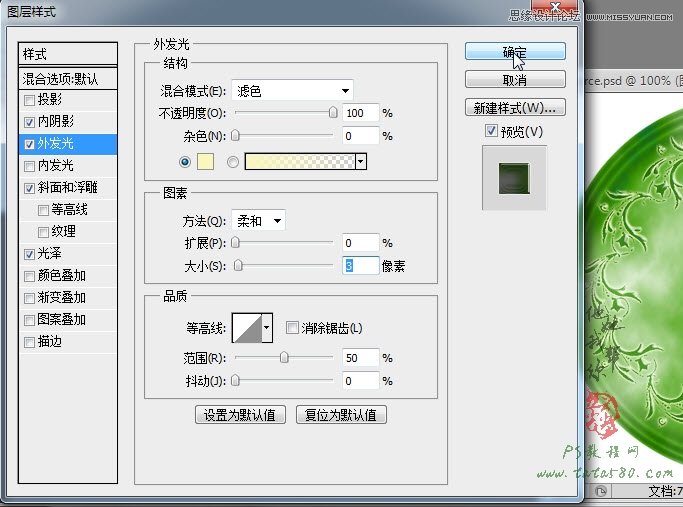Click the 杂色 noise slider handle
The image size is (683, 507).
pos(235,136)
